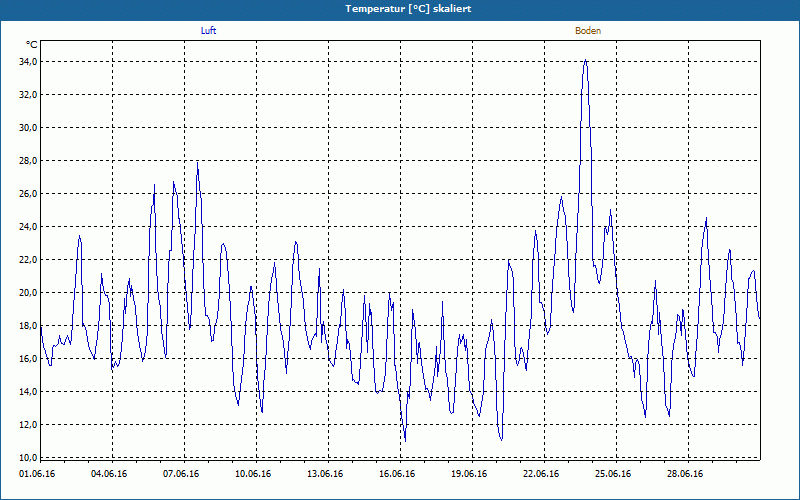Select the 24,0 y-axis label
Screen dimensions: 800x500
28,227
